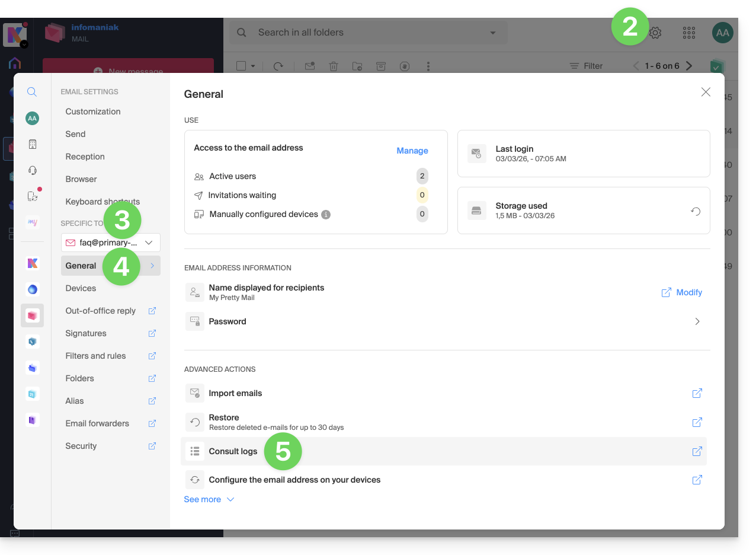This screenshot has height=555, width=756.
Task: Click the headset support icon in sidebar
Action: (x=32, y=171)
